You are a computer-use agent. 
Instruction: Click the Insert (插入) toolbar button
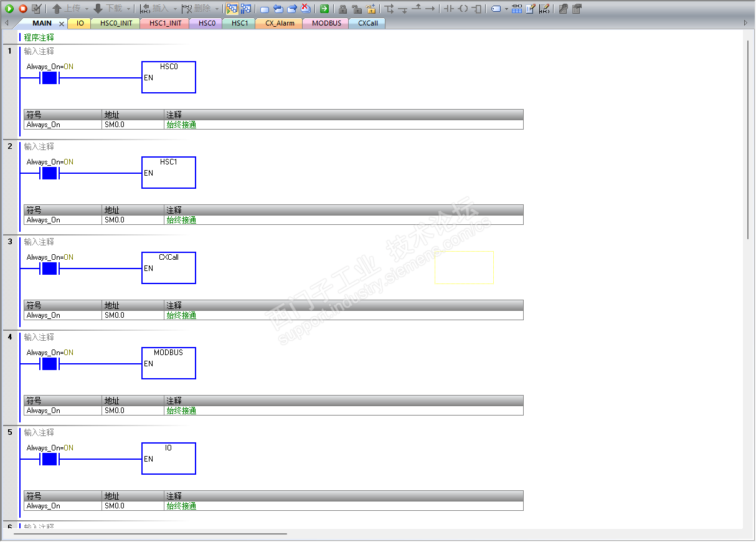(154, 9)
